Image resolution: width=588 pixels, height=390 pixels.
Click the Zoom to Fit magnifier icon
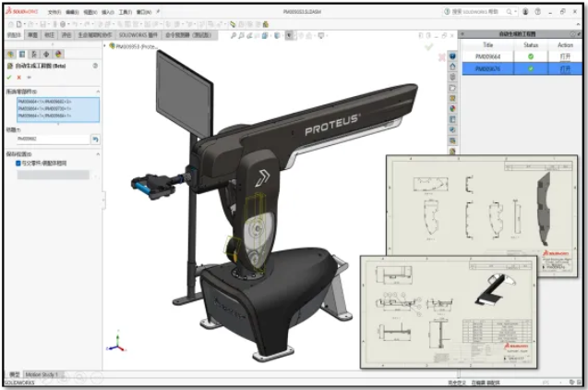(233, 35)
